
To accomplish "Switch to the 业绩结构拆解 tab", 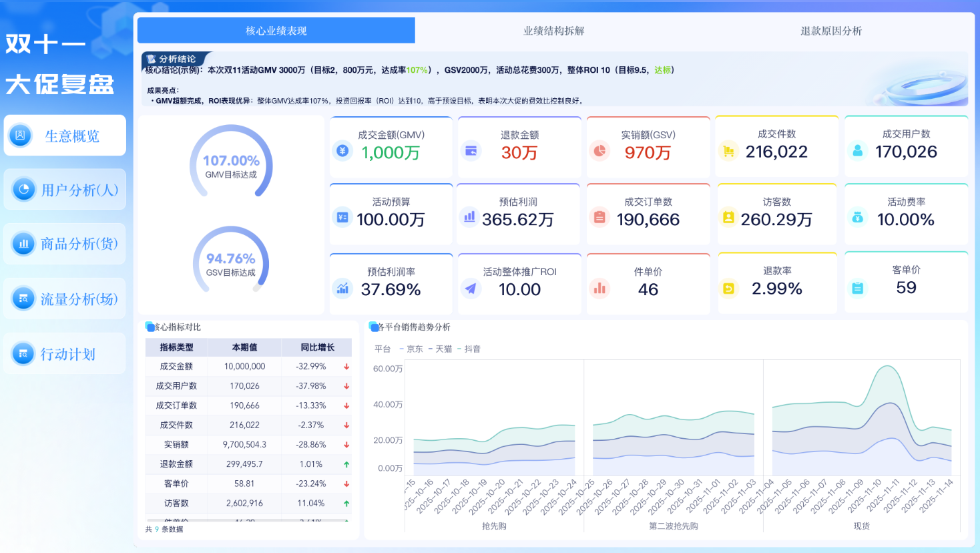I will (553, 30).
